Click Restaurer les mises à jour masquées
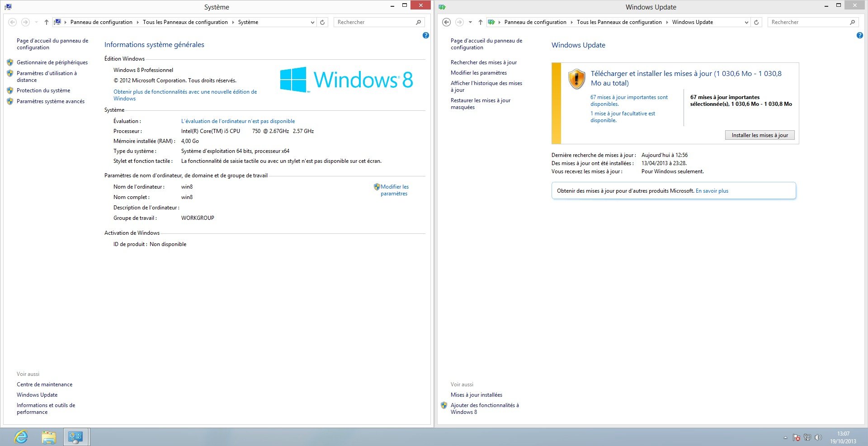The image size is (868, 446). pos(481,104)
